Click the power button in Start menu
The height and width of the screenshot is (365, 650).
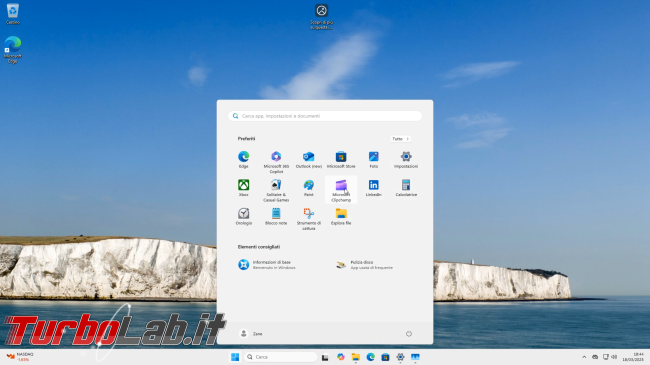[409, 333]
